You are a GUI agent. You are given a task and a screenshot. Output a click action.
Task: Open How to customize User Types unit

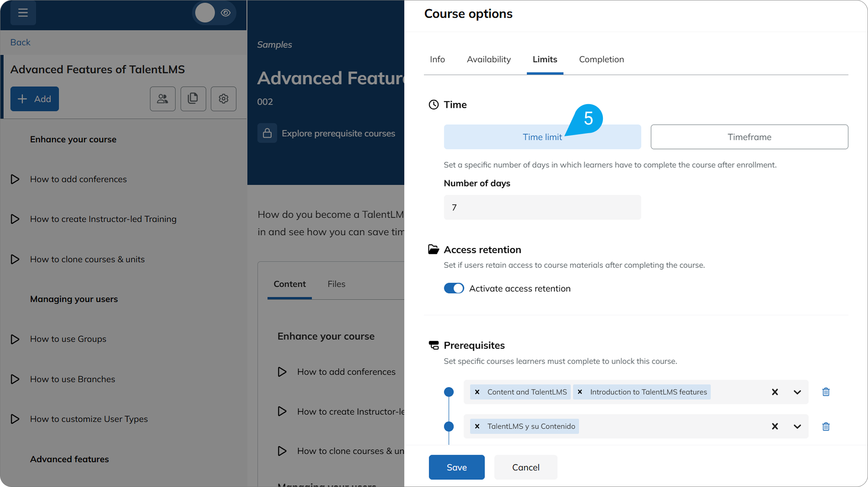point(89,419)
